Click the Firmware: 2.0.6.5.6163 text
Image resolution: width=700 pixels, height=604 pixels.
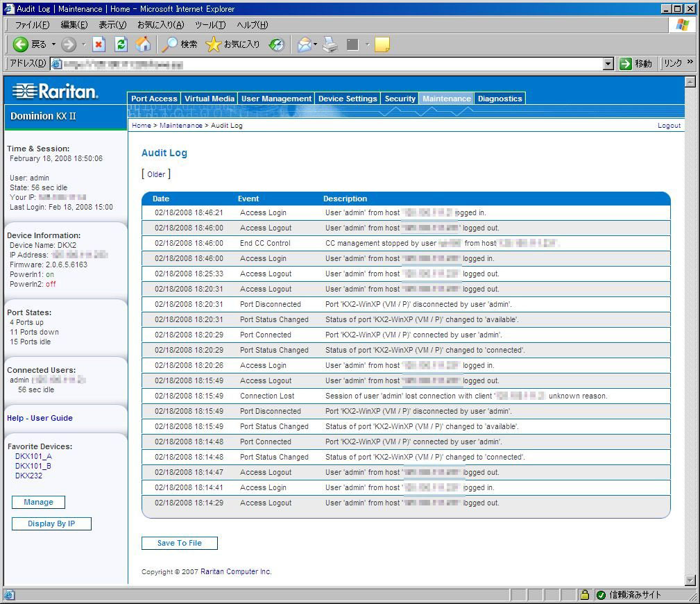48,265
